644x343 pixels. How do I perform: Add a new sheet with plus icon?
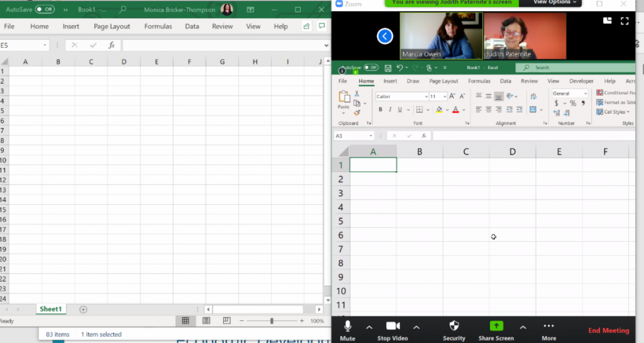click(83, 310)
